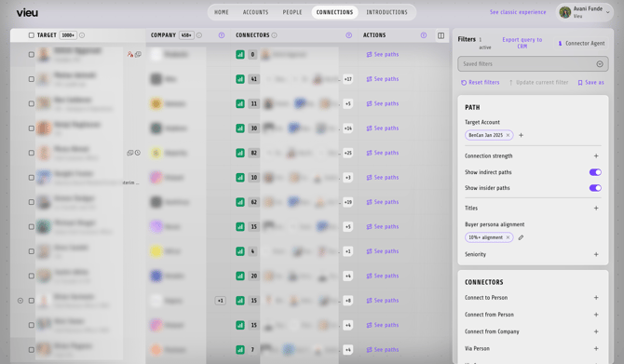Click the +17 more connectors badge

[347, 79]
